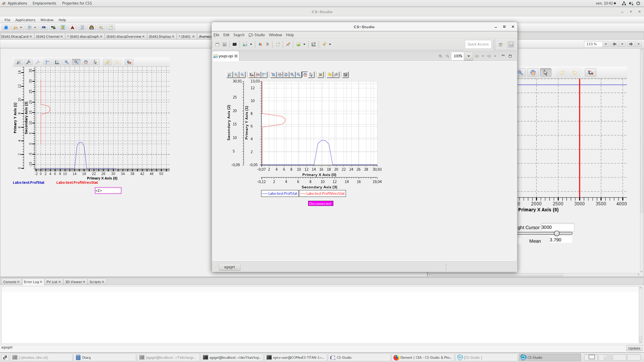Click the Quick Access field
The width and height of the screenshot is (644, 362).
(x=478, y=44)
